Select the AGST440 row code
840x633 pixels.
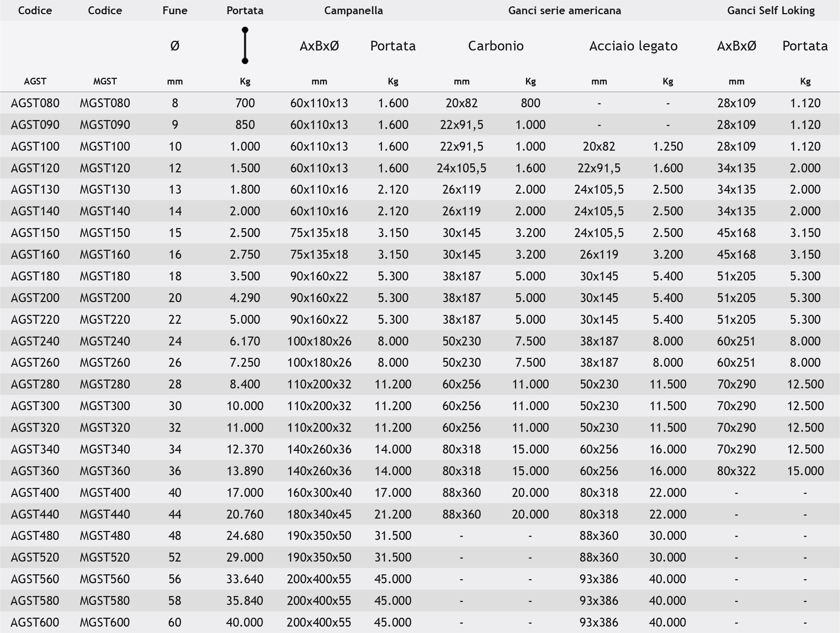(35, 514)
